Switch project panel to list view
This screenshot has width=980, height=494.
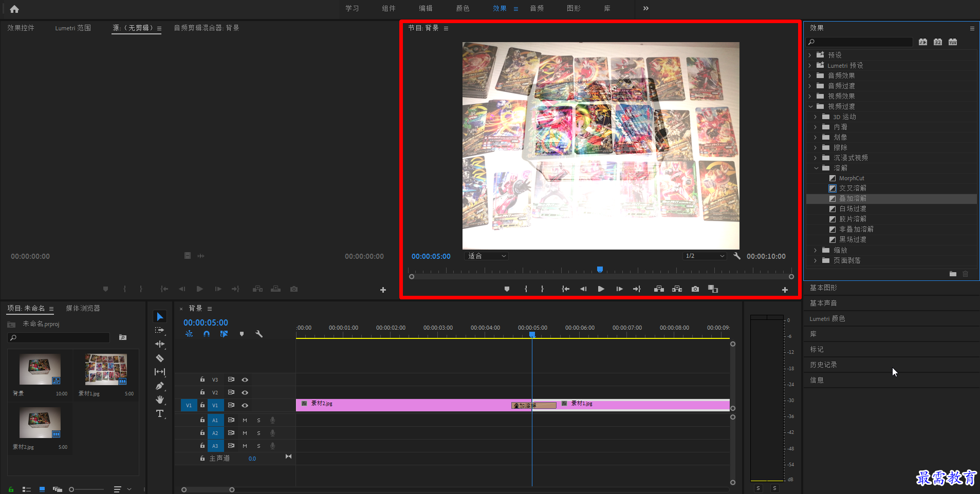coord(27,489)
